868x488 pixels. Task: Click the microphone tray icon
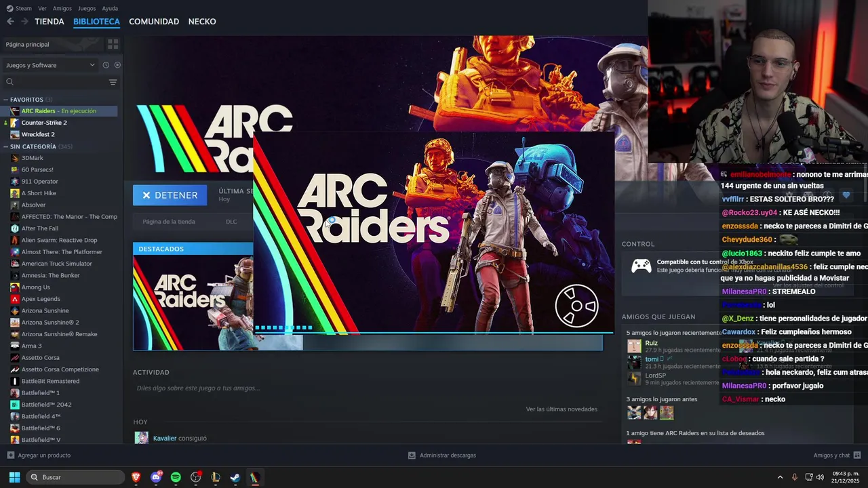click(x=795, y=477)
